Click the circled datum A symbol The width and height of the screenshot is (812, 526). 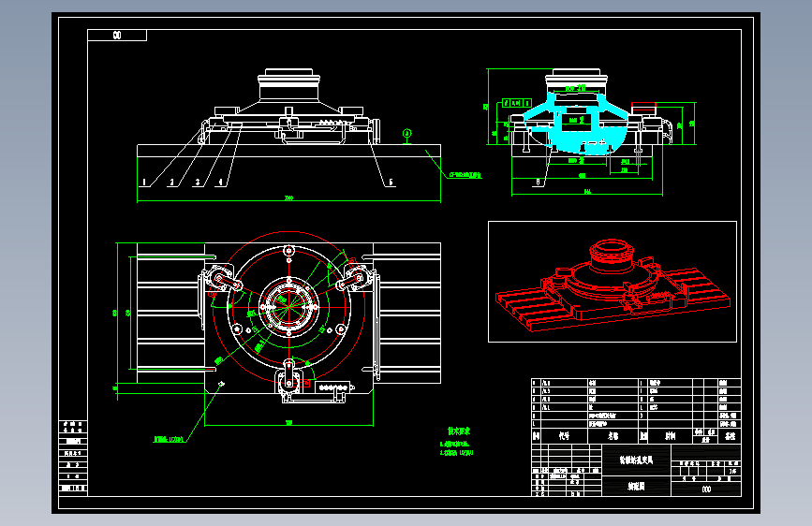(x=407, y=134)
